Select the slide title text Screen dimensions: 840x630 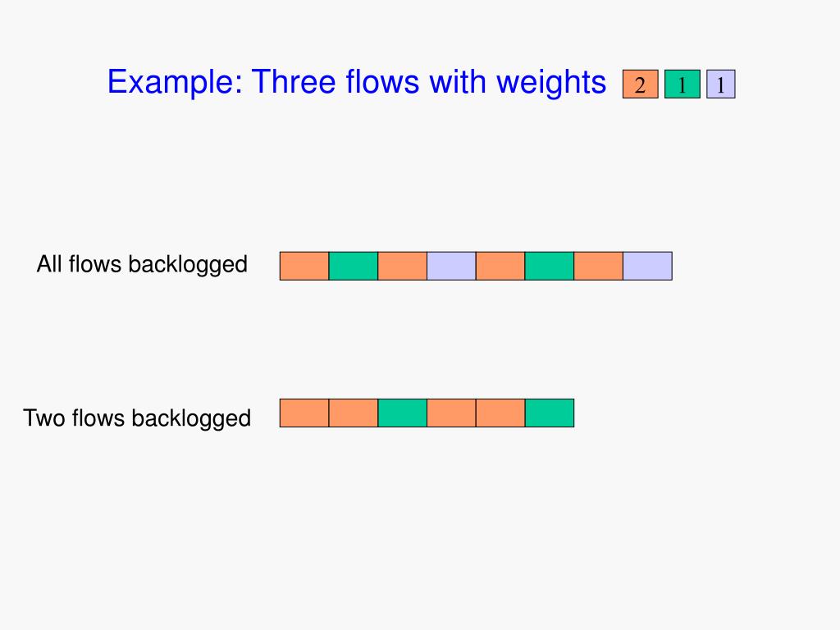[356, 82]
